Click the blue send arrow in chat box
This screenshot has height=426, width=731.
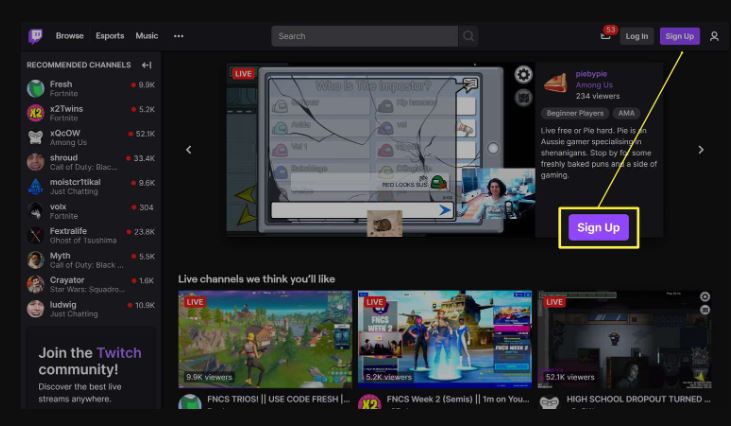click(444, 210)
